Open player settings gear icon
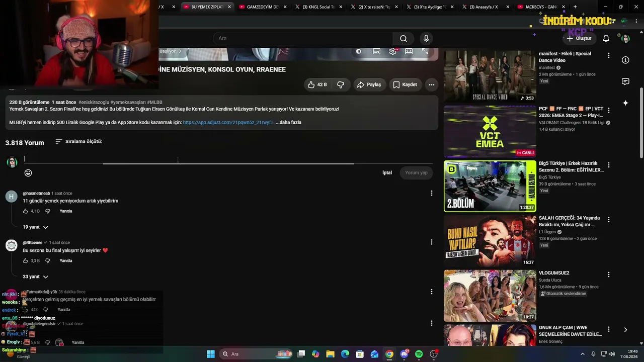The width and height of the screenshot is (644, 362). (x=393, y=51)
